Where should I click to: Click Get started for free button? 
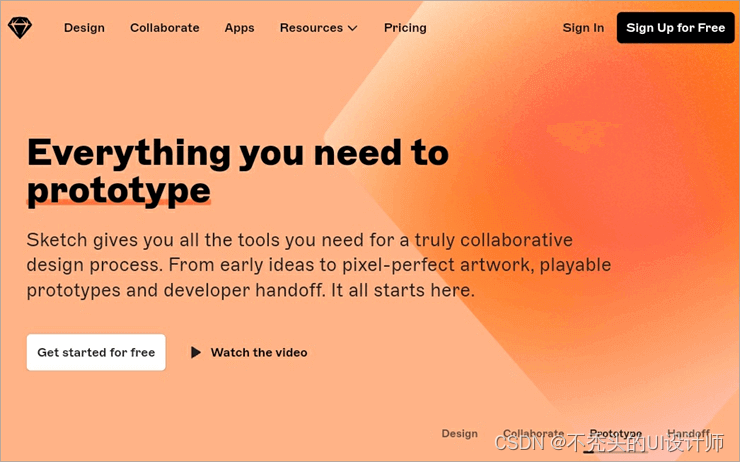[96, 353]
